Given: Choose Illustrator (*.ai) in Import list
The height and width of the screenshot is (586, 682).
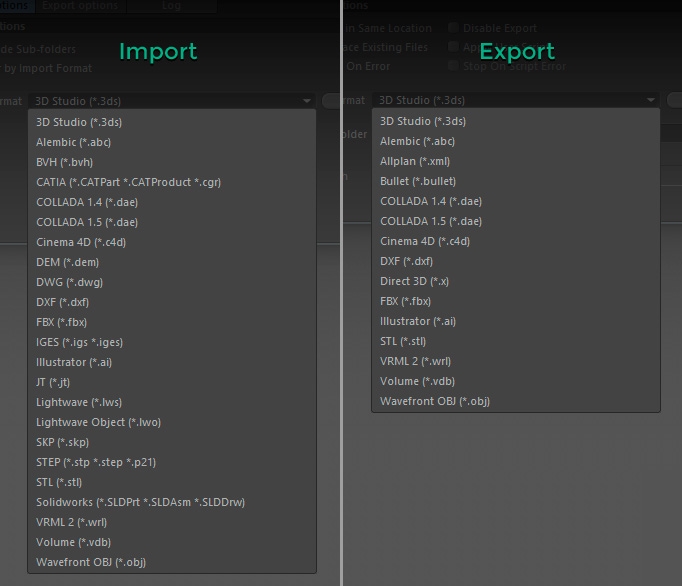Looking at the screenshot, I should pos(172,362).
